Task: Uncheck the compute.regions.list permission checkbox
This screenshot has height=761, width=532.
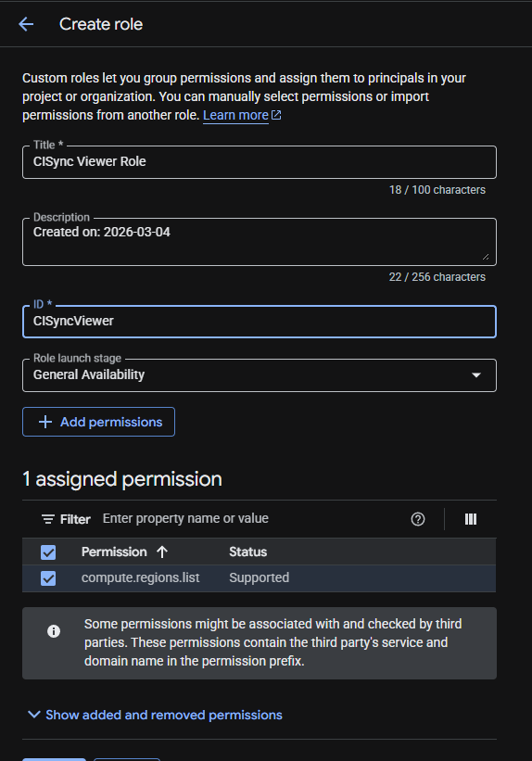Action: point(48,578)
